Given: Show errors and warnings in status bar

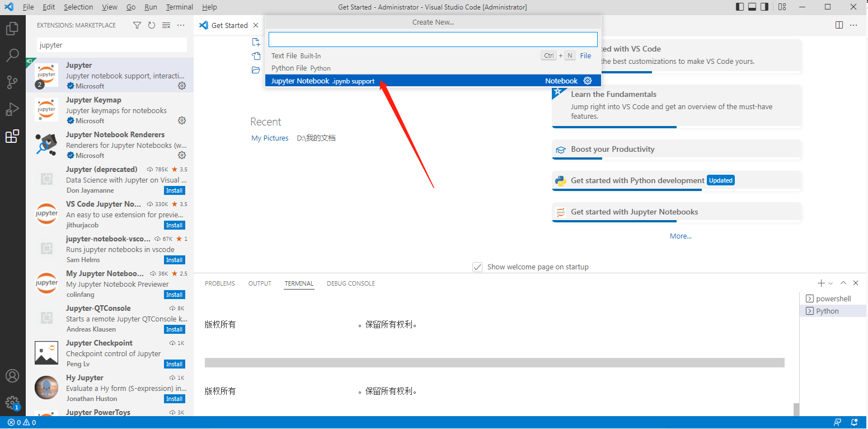Looking at the screenshot, I should pyautogui.click(x=22, y=422).
